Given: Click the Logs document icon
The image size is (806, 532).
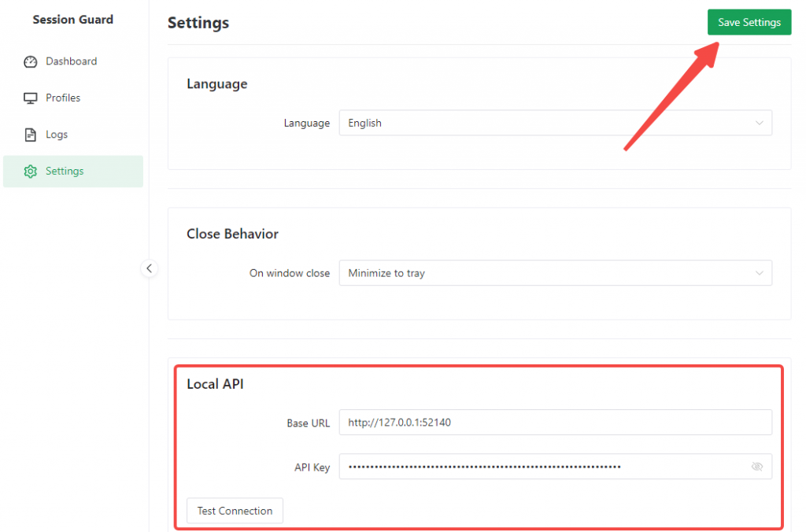Looking at the screenshot, I should click(31, 135).
